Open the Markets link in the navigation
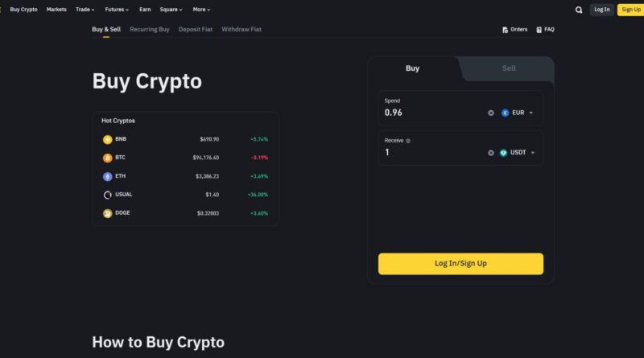644x358 pixels. click(56, 10)
